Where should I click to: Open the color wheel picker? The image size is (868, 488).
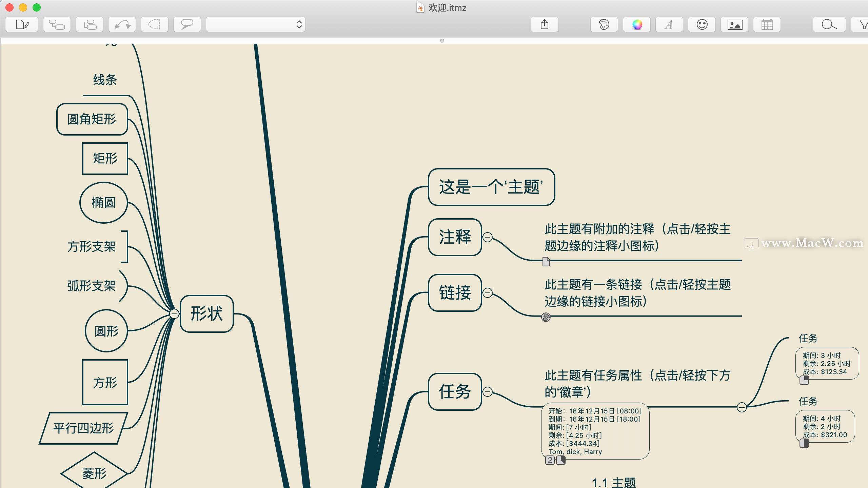pos(637,24)
